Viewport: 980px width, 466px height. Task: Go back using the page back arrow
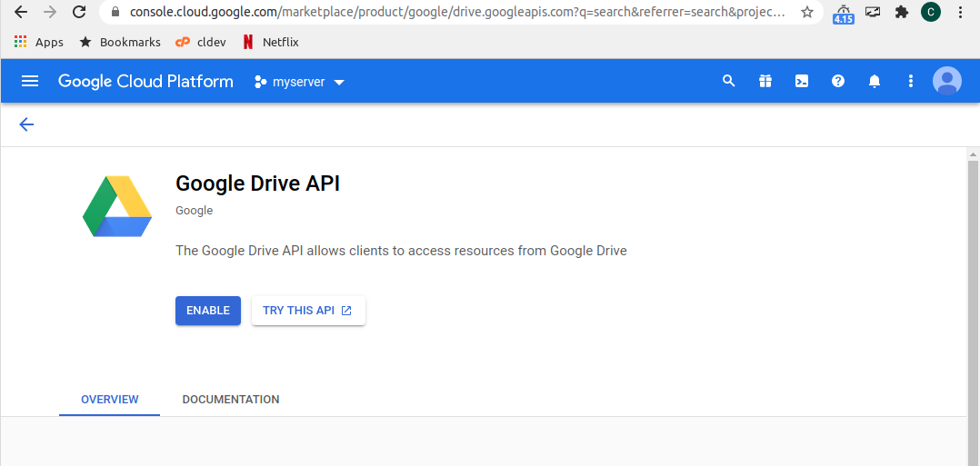[x=26, y=124]
